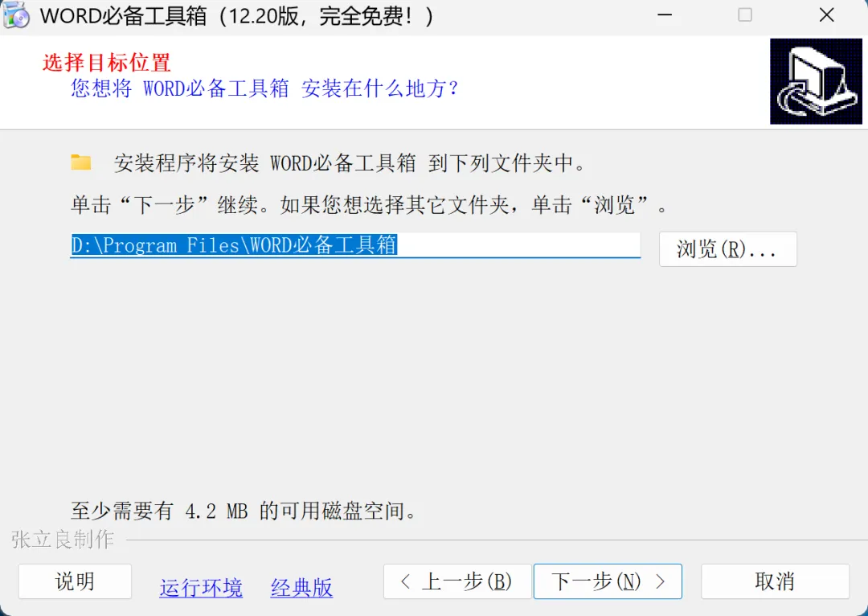This screenshot has width=868, height=616.
Task: Cancel installation with 取消 button
Action: [775, 581]
